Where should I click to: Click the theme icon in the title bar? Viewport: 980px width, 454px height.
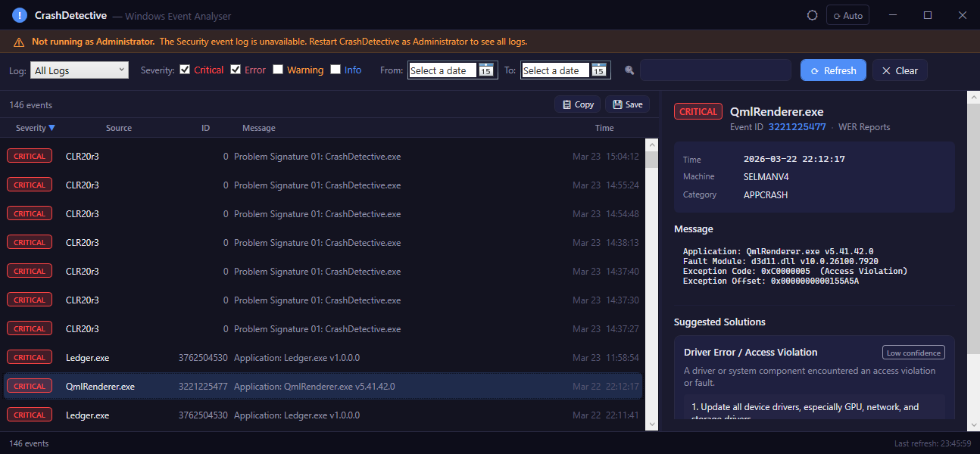pyautogui.click(x=813, y=15)
